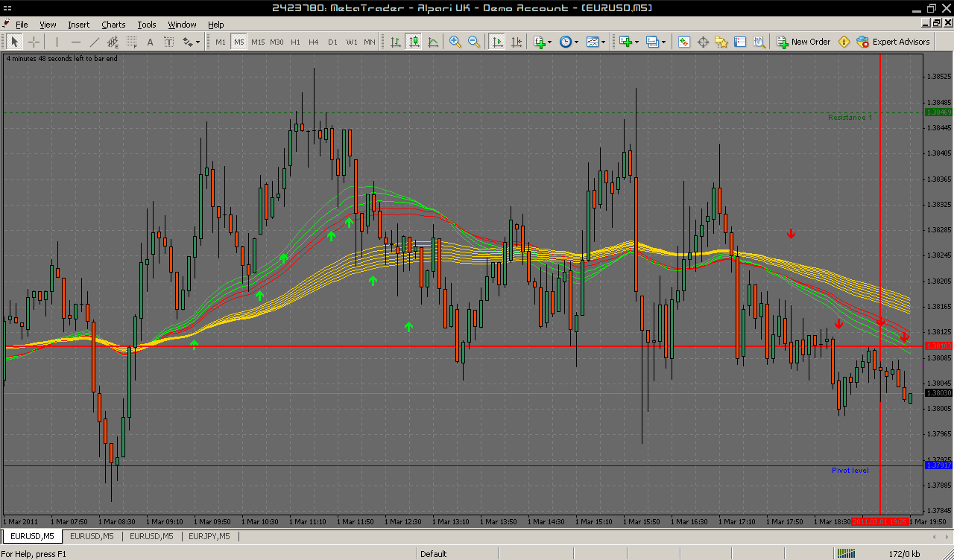Switch chart to M30 timeframe

pyautogui.click(x=277, y=42)
